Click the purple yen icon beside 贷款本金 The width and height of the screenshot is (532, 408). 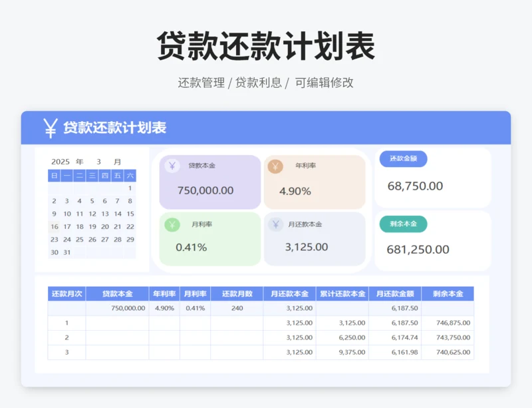(x=172, y=166)
